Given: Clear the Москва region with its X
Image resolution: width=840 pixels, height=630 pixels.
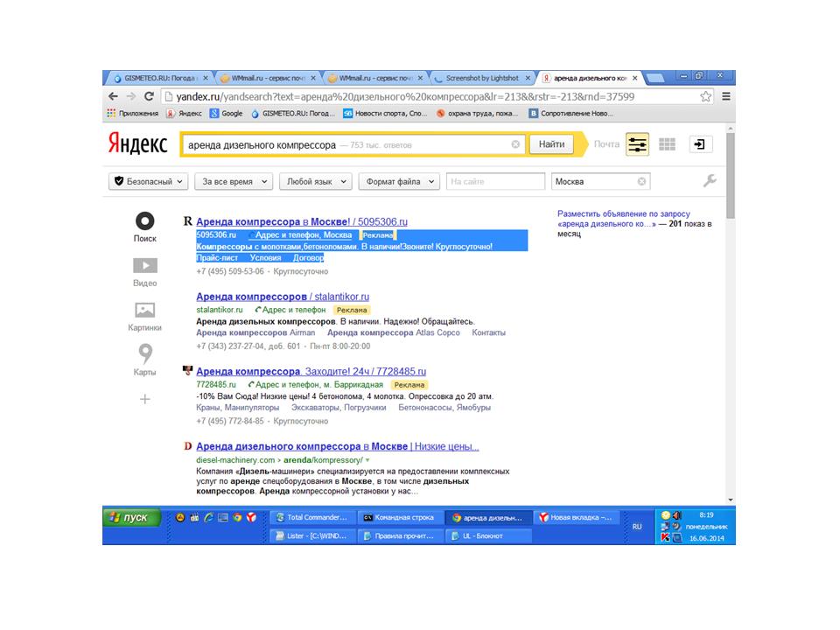Looking at the screenshot, I should [641, 182].
